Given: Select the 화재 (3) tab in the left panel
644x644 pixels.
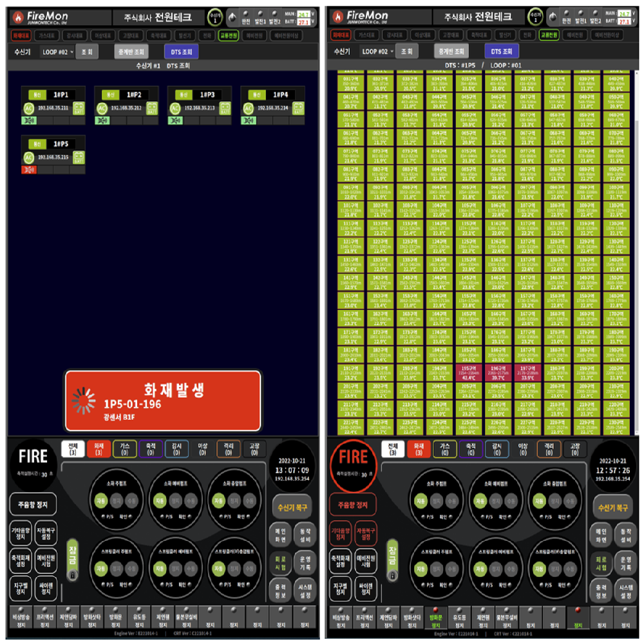Looking at the screenshot, I should (x=99, y=449).
